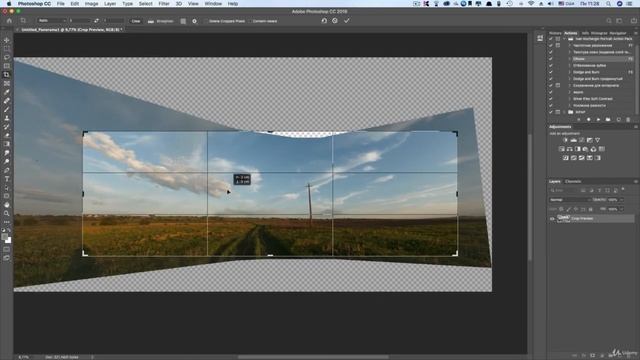
Task: Open macOS Spotlight search
Action: pos(608,4)
